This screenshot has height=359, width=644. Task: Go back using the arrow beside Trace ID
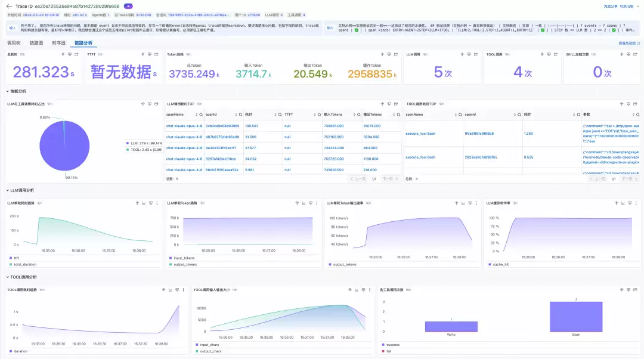pyautogui.click(x=9, y=6)
